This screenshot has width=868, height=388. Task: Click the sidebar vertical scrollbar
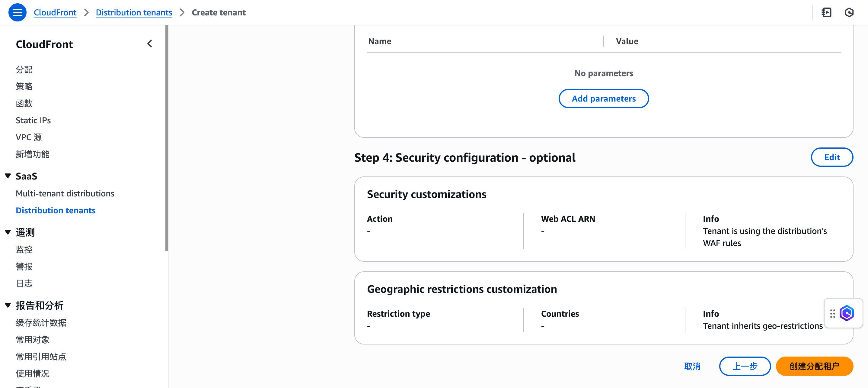[x=167, y=138]
